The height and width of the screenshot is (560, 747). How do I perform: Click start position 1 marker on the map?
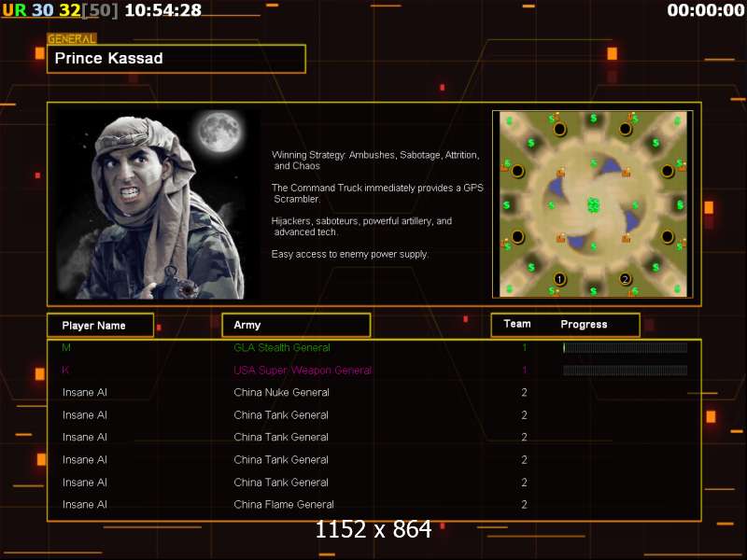559,279
